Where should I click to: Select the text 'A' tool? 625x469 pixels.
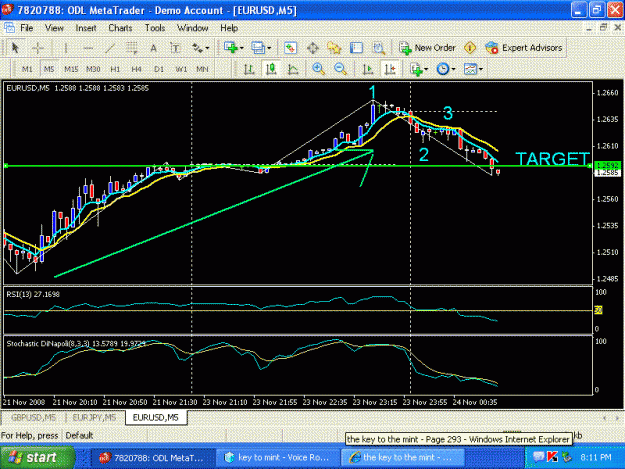(x=153, y=48)
